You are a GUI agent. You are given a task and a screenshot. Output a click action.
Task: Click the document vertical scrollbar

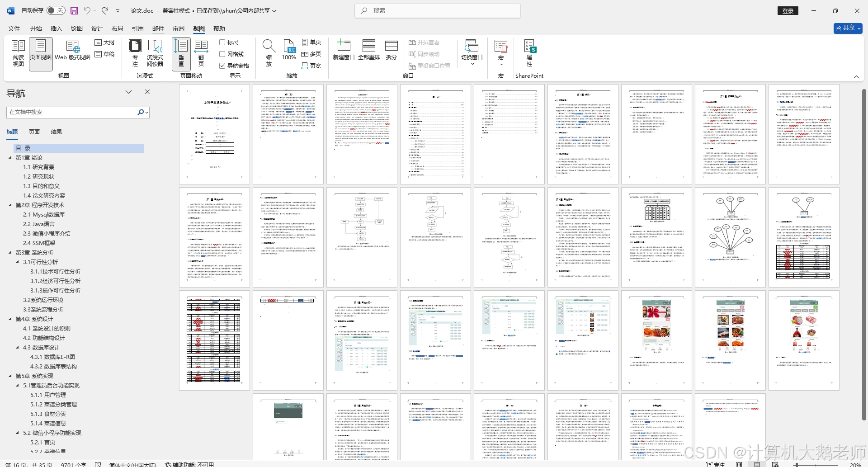tap(864, 255)
